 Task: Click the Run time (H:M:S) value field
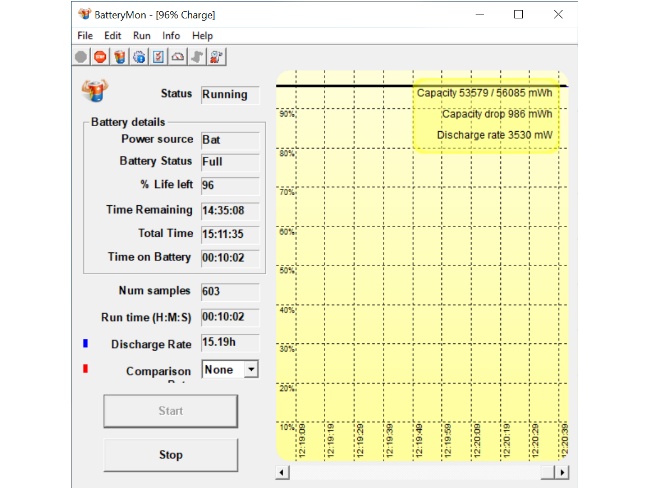(x=230, y=317)
